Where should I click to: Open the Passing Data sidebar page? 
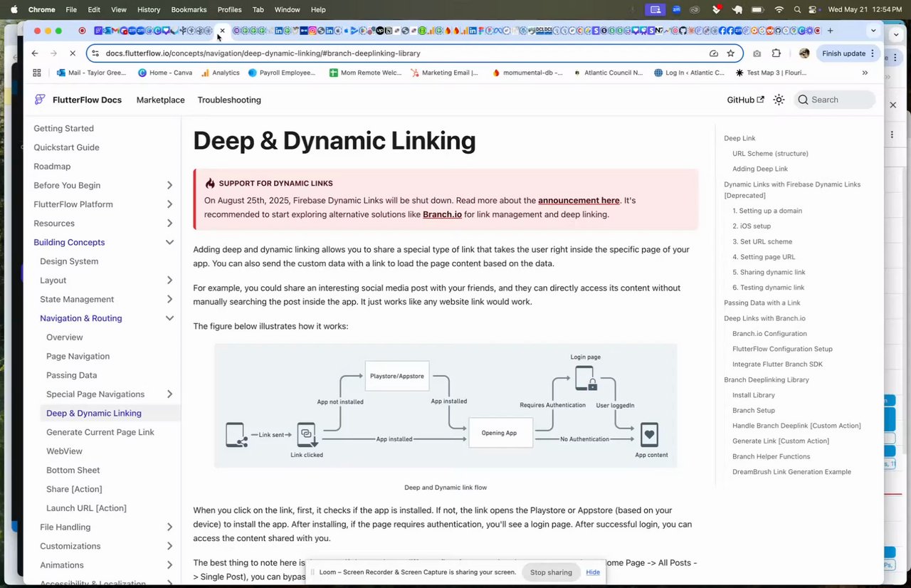click(x=71, y=375)
